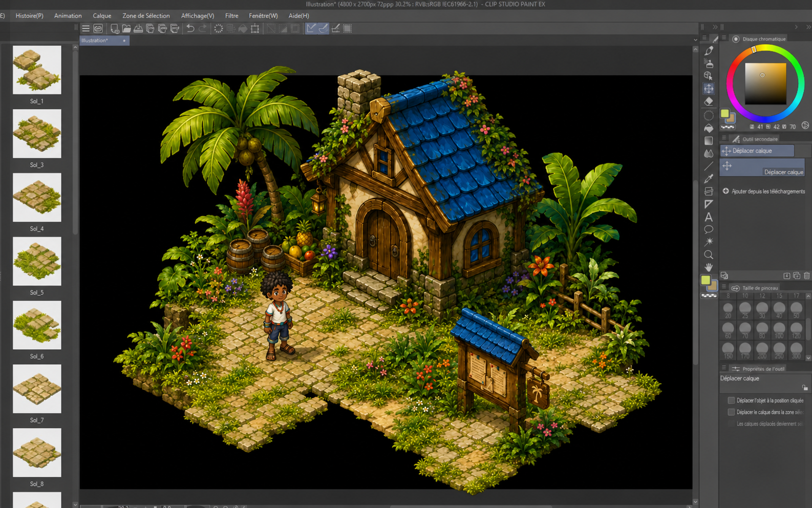Open the tool palette menu icon
This screenshot has height=508, width=812.
(704, 38)
